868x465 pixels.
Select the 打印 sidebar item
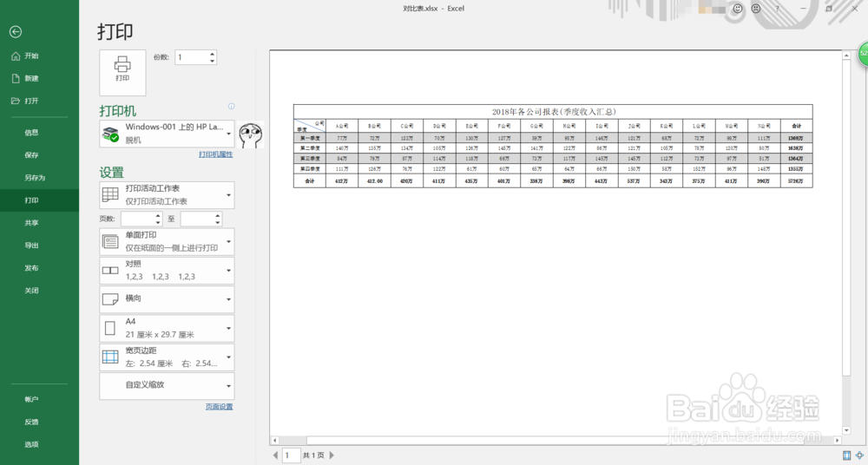pos(39,200)
